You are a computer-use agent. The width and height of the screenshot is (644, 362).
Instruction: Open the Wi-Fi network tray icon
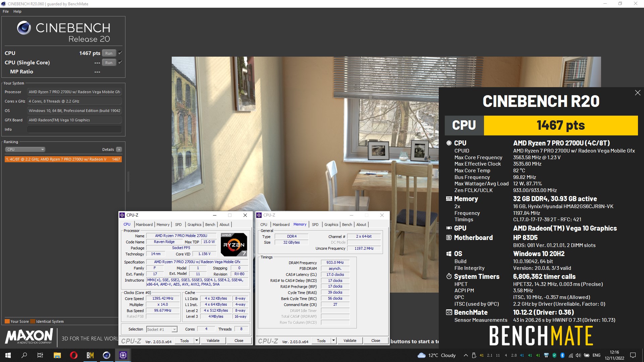(571, 355)
